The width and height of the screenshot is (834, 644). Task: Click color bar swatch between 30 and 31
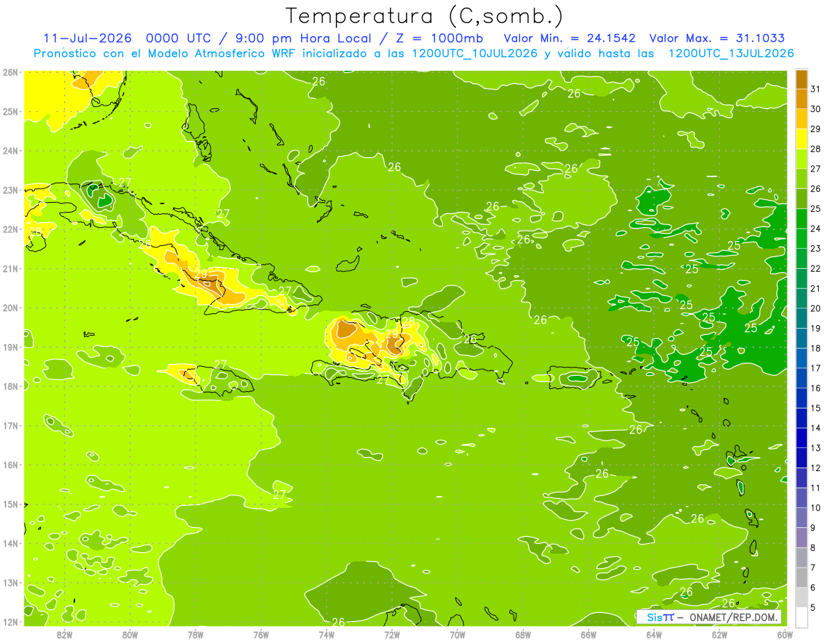(801, 99)
